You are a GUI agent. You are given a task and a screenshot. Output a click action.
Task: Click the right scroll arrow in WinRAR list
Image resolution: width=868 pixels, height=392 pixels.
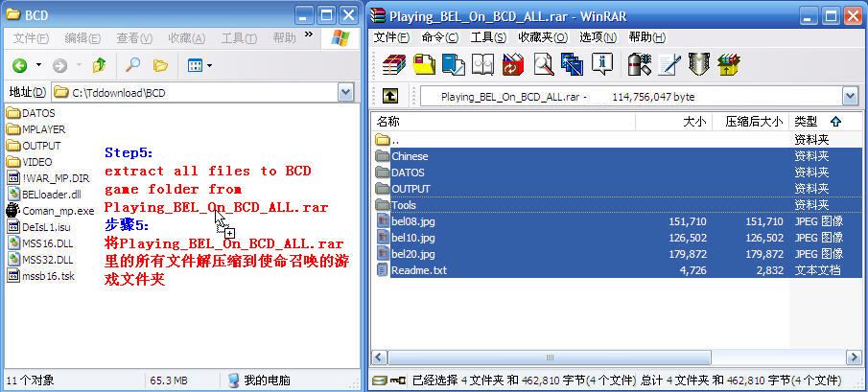[855, 357]
